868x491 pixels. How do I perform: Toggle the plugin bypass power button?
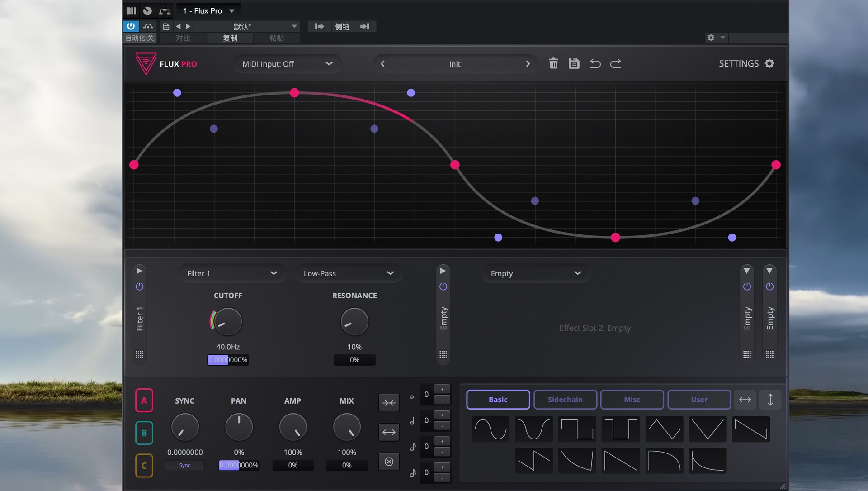point(131,26)
